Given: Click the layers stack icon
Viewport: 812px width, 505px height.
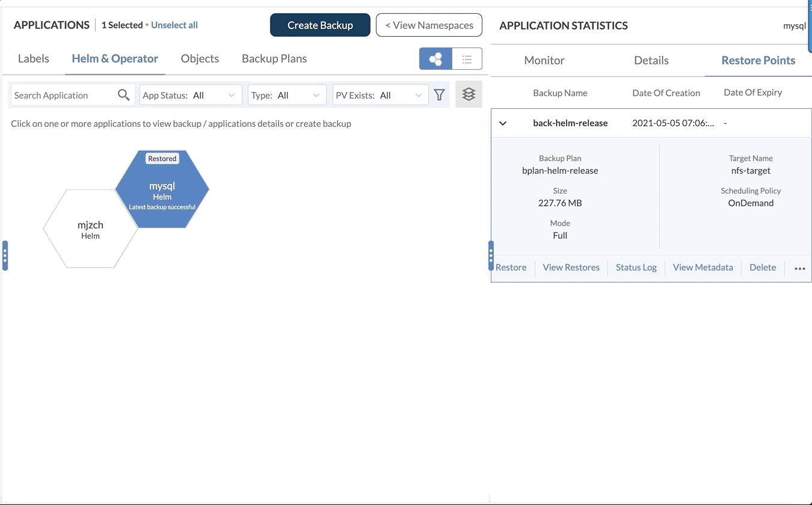Looking at the screenshot, I should coord(469,94).
